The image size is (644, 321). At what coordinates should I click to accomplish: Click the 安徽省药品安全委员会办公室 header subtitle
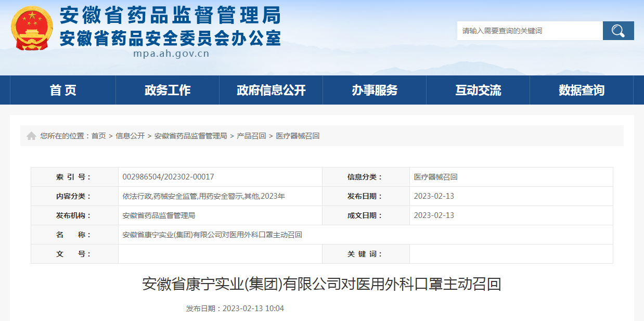click(170, 38)
